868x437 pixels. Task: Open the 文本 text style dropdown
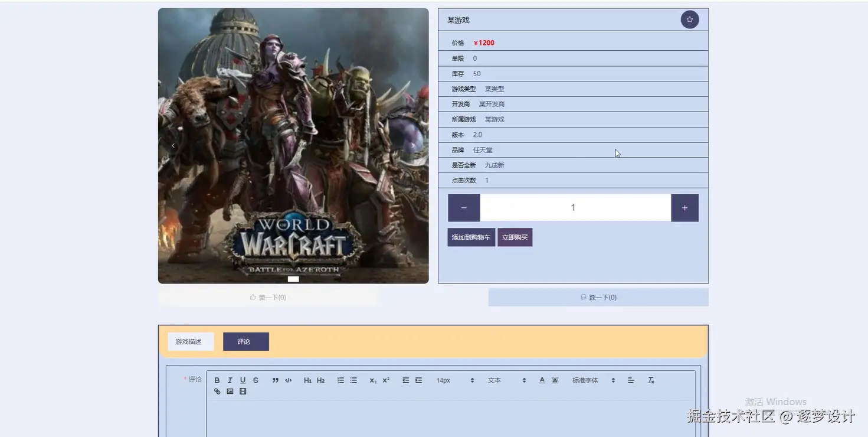pyautogui.click(x=506, y=380)
